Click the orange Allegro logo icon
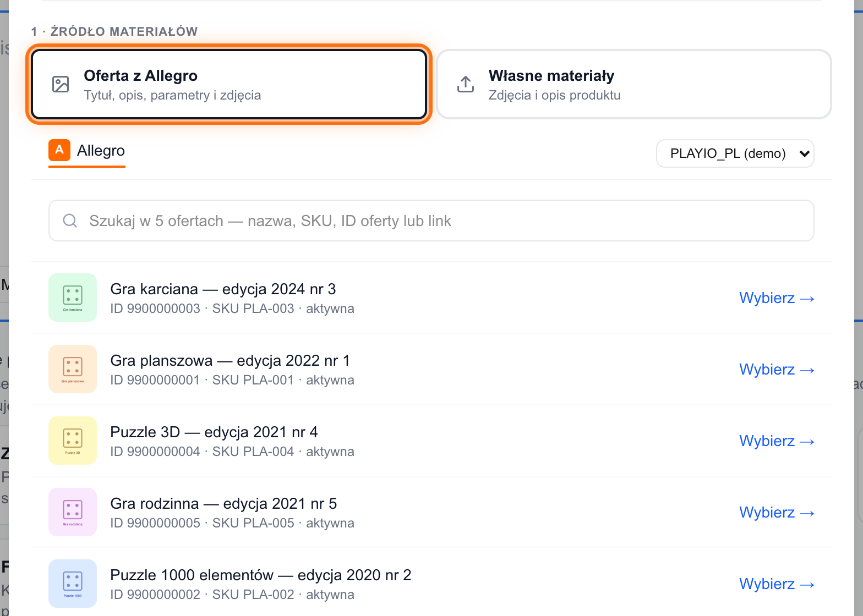The image size is (863, 616). (59, 150)
